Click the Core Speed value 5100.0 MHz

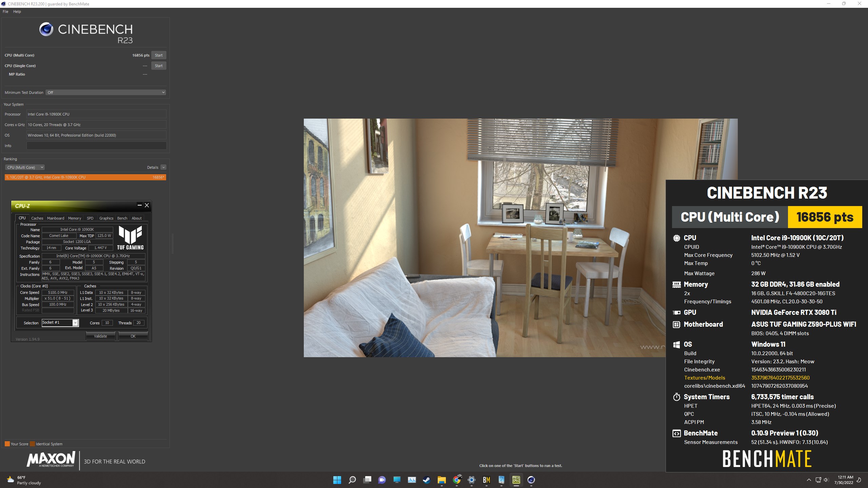[58, 292]
